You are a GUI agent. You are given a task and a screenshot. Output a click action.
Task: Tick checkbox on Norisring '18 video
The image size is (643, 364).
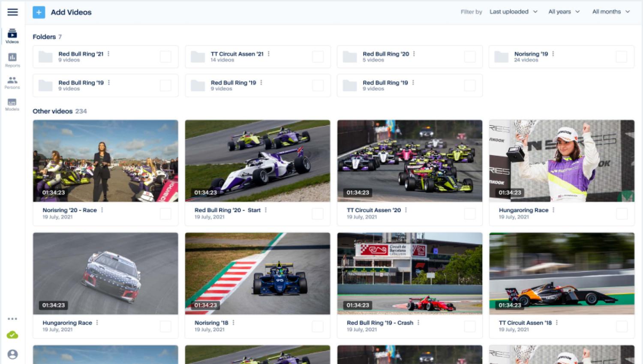(x=318, y=326)
